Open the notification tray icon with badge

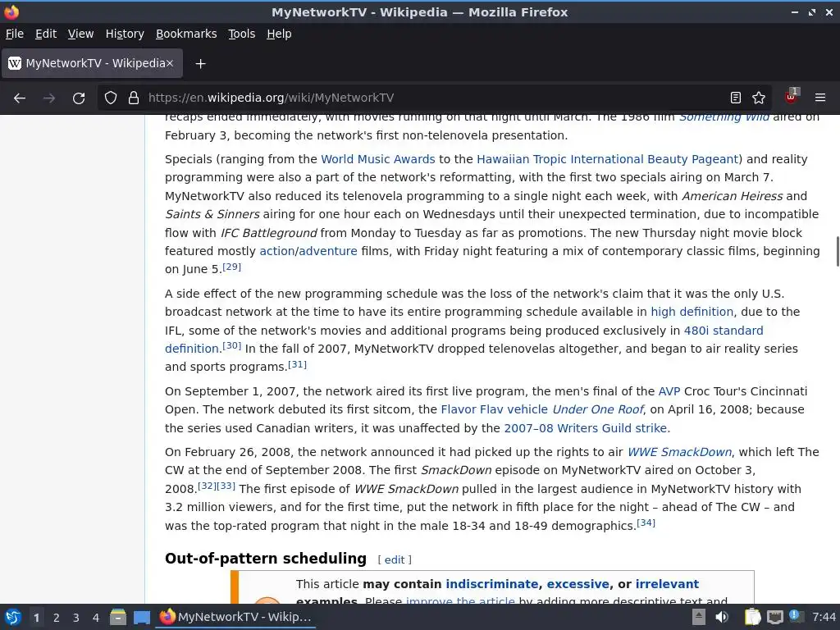(x=796, y=616)
